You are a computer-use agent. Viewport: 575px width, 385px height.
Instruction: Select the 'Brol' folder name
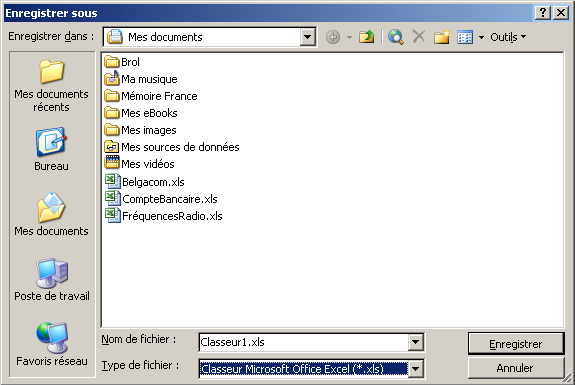pos(130,62)
